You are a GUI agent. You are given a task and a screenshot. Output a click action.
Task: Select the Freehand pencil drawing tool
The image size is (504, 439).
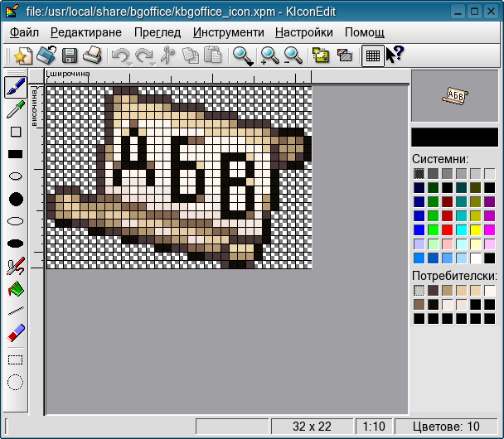tap(16, 87)
